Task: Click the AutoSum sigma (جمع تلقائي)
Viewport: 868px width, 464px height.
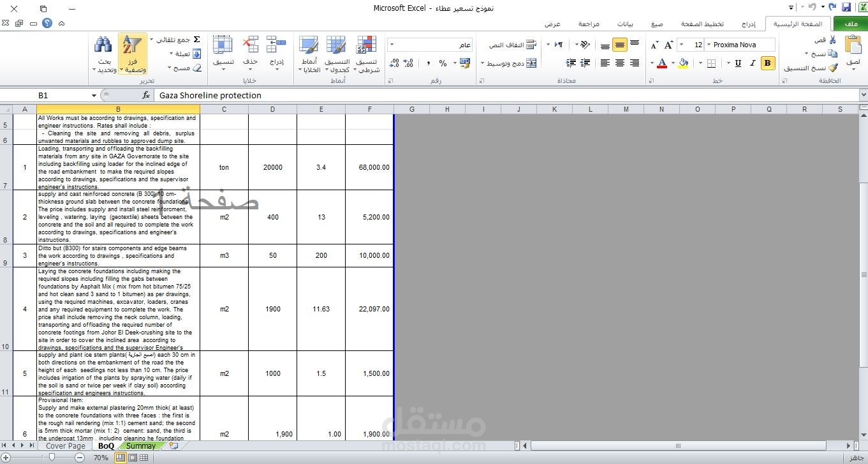Action: click(x=197, y=40)
